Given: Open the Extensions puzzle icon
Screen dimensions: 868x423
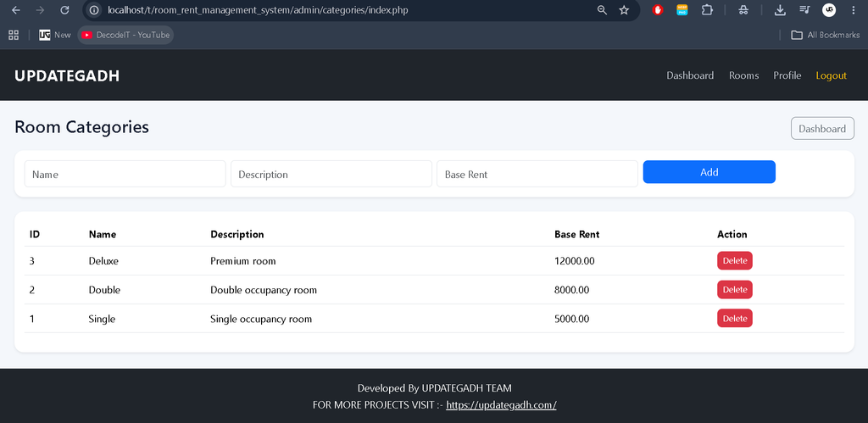Looking at the screenshot, I should (x=707, y=10).
